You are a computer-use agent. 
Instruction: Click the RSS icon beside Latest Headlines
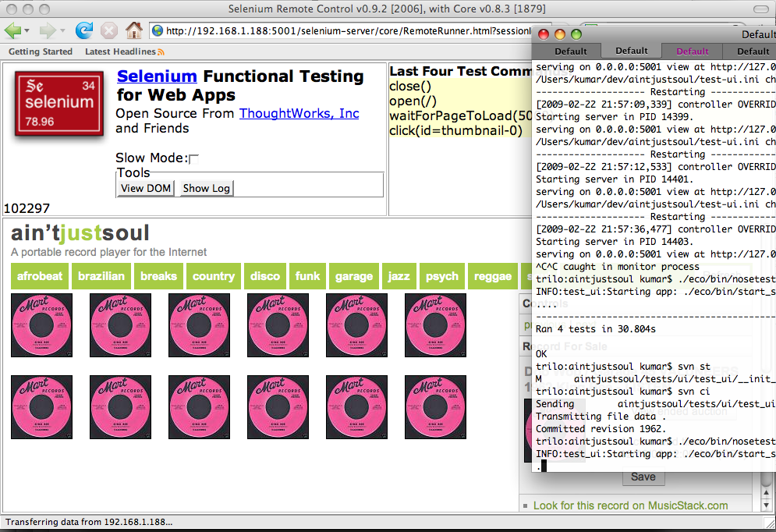[161, 52]
